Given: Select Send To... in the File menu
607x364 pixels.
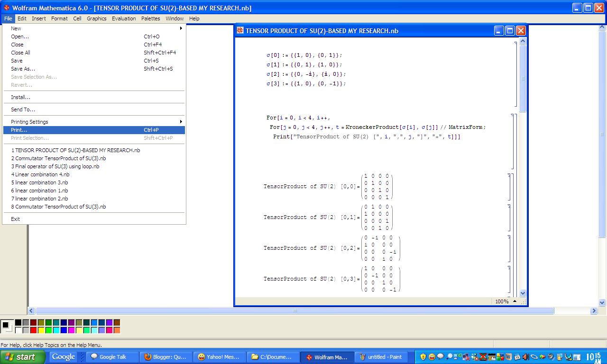Looking at the screenshot, I should 94,109.
